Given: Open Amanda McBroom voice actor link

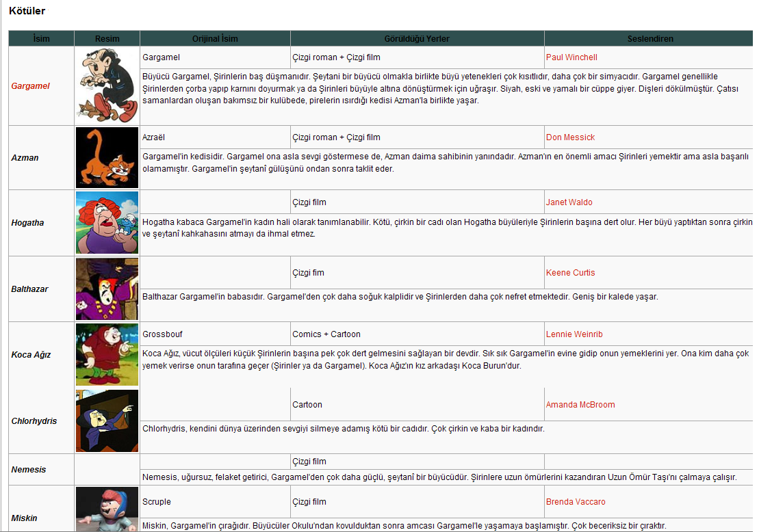Looking at the screenshot, I should (580, 405).
